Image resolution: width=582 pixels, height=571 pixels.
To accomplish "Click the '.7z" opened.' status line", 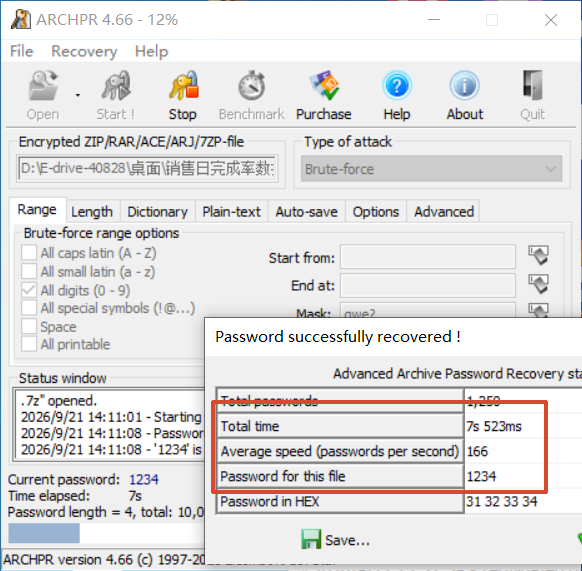I will click(59, 401).
